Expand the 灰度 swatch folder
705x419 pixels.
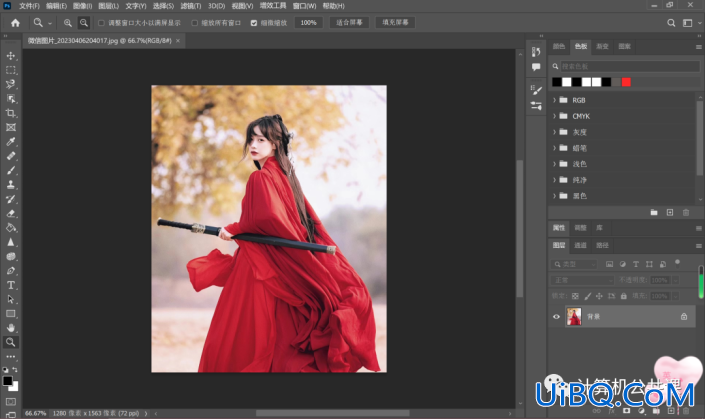tap(554, 132)
